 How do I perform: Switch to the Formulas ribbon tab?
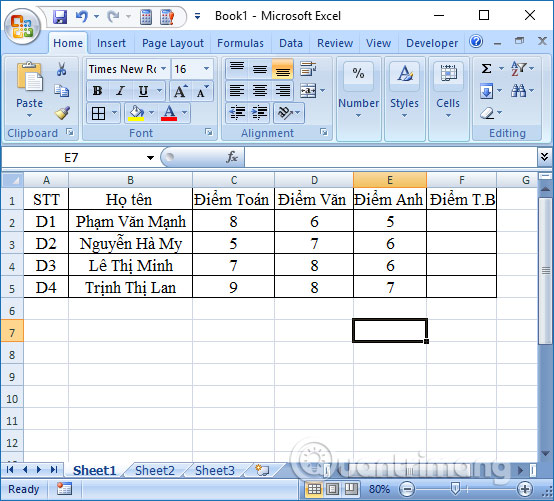[x=240, y=43]
